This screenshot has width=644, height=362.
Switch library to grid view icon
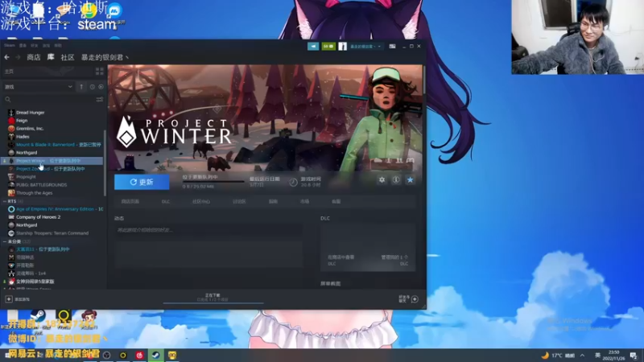point(99,72)
